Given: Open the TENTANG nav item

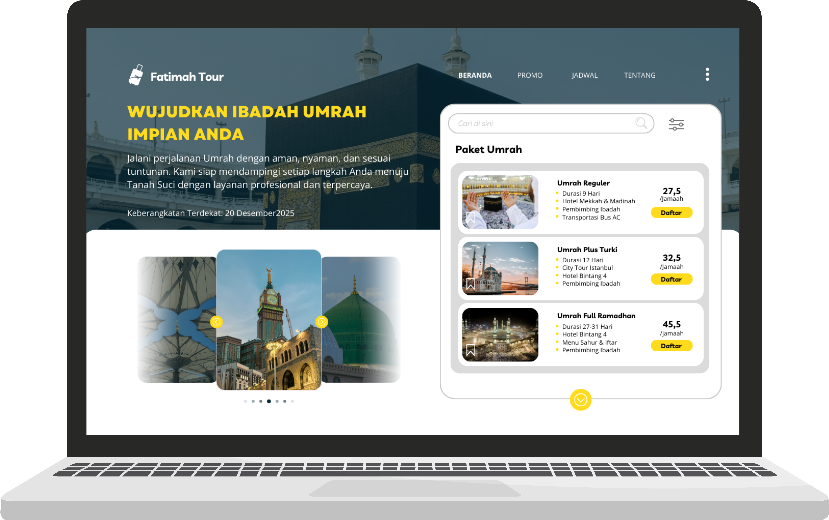Looking at the screenshot, I should point(640,76).
